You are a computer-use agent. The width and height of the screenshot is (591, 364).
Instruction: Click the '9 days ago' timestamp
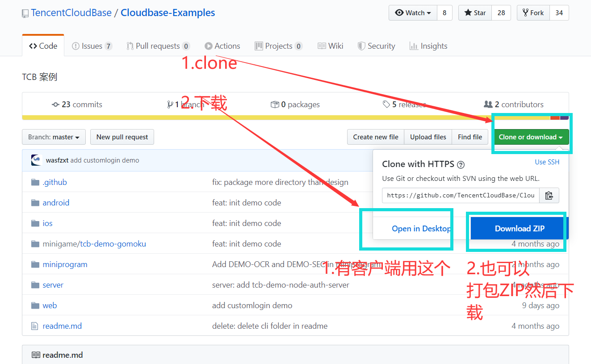coord(541,305)
